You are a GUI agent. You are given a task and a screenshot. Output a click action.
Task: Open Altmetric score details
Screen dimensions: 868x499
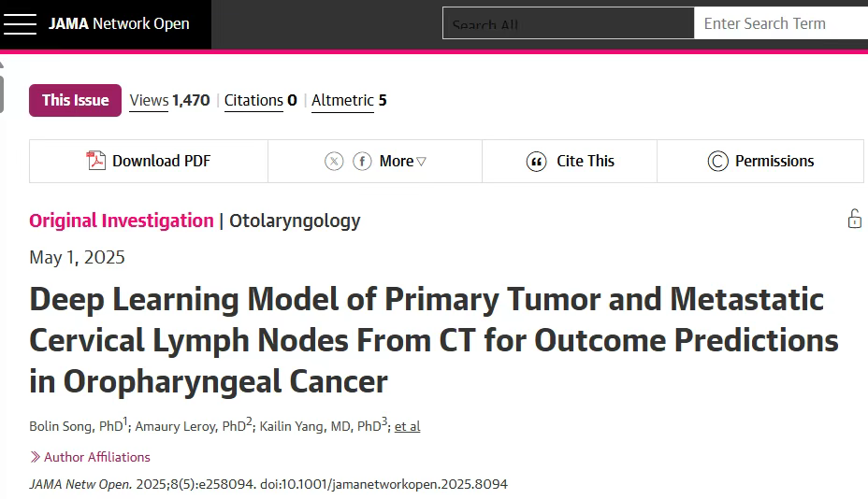349,101
